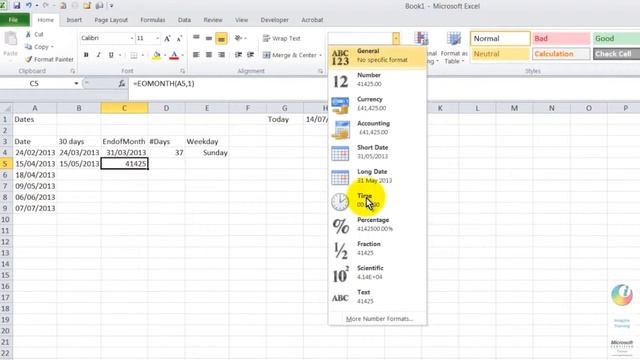
Task: Open the font size dropdown arrow
Action: [x=158, y=38]
